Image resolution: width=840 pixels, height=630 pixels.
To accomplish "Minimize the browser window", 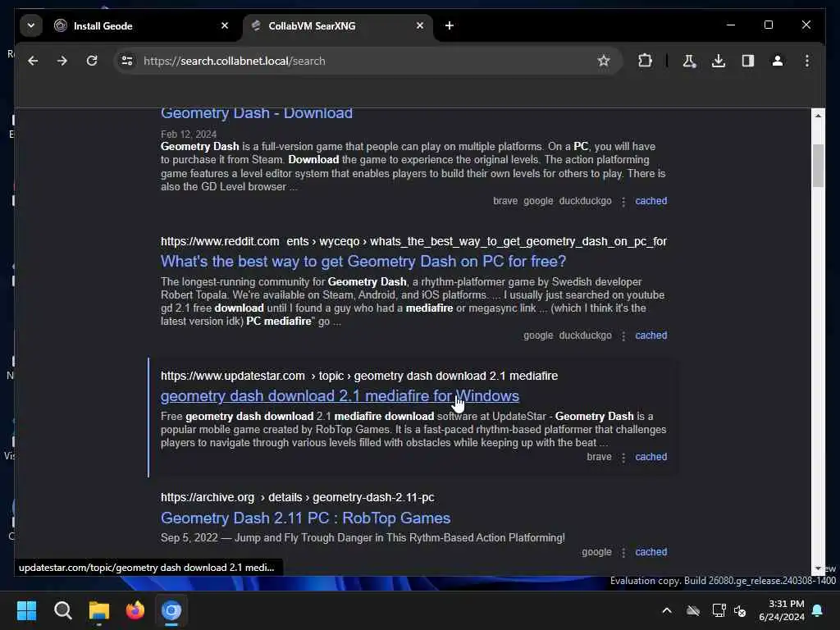I will [x=731, y=25].
